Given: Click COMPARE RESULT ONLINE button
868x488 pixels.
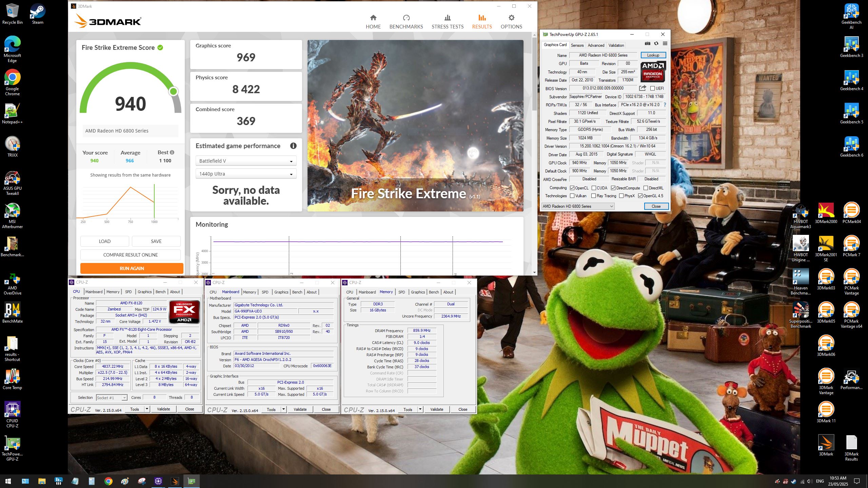Looking at the screenshot, I should point(130,255).
